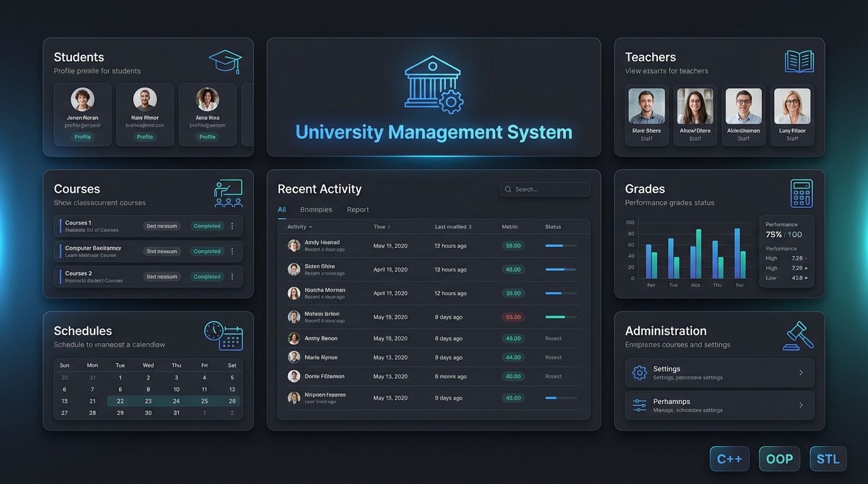Select day 23 in the Schedules calendar

pyautogui.click(x=148, y=401)
